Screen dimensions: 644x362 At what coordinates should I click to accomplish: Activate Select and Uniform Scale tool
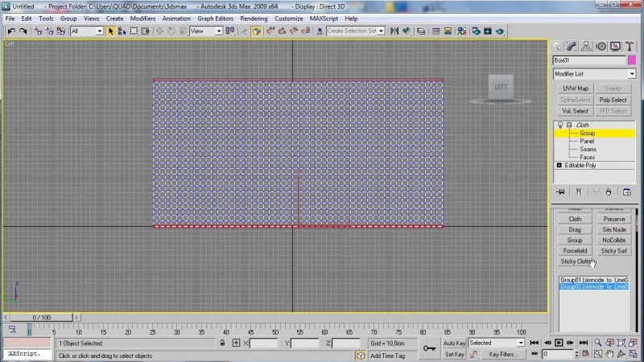[183, 31]
